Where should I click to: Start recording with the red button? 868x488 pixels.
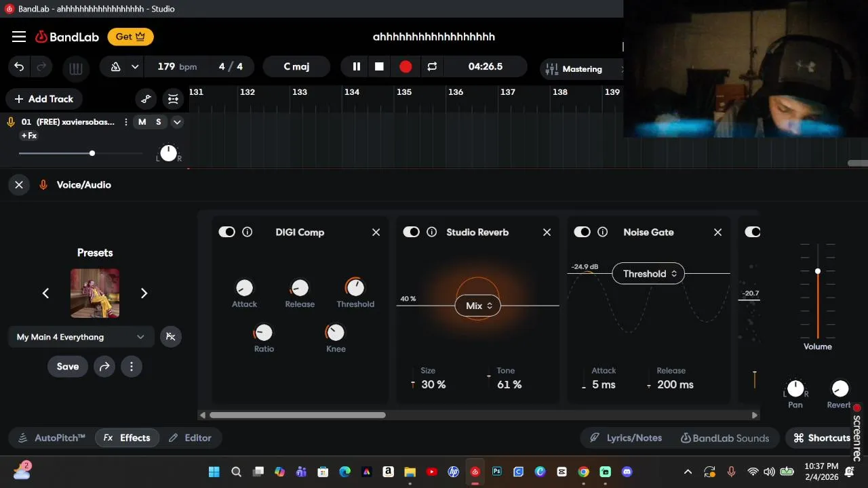tap(406, 66)
